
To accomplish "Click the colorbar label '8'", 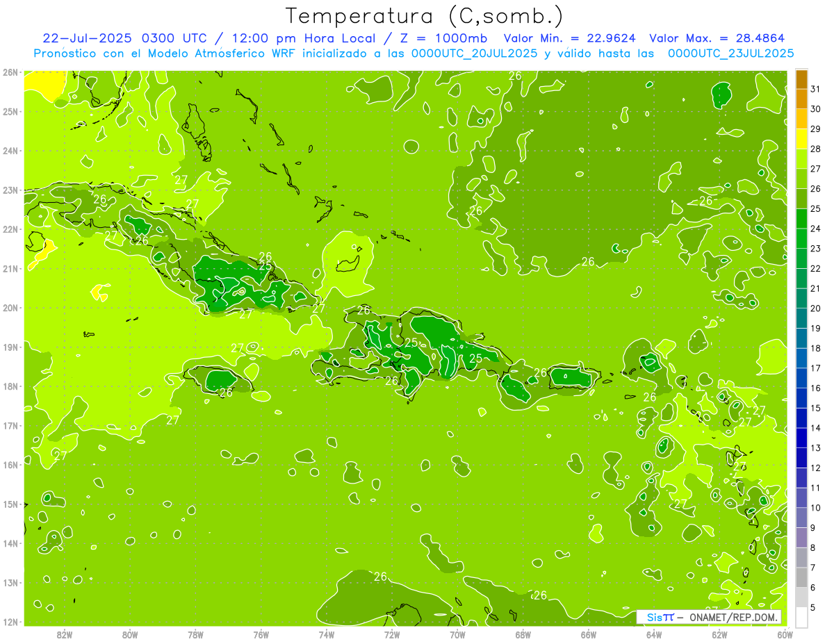I will point(814,547).
